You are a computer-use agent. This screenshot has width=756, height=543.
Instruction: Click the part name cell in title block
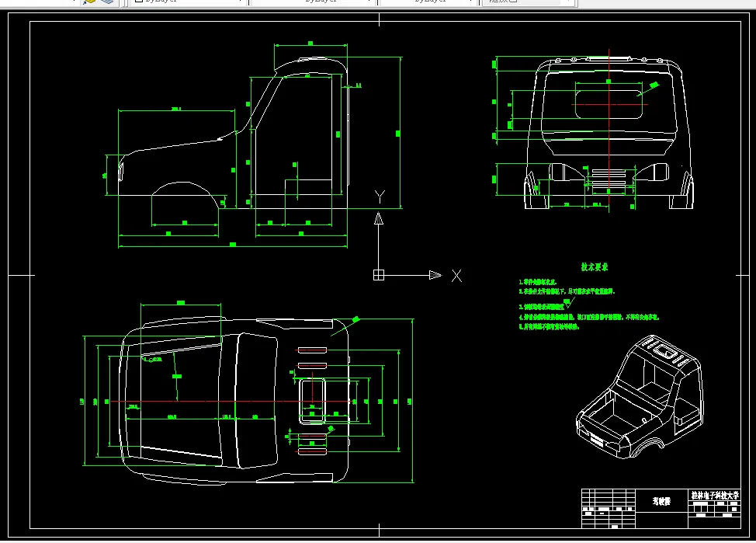(x=661, y=502)
